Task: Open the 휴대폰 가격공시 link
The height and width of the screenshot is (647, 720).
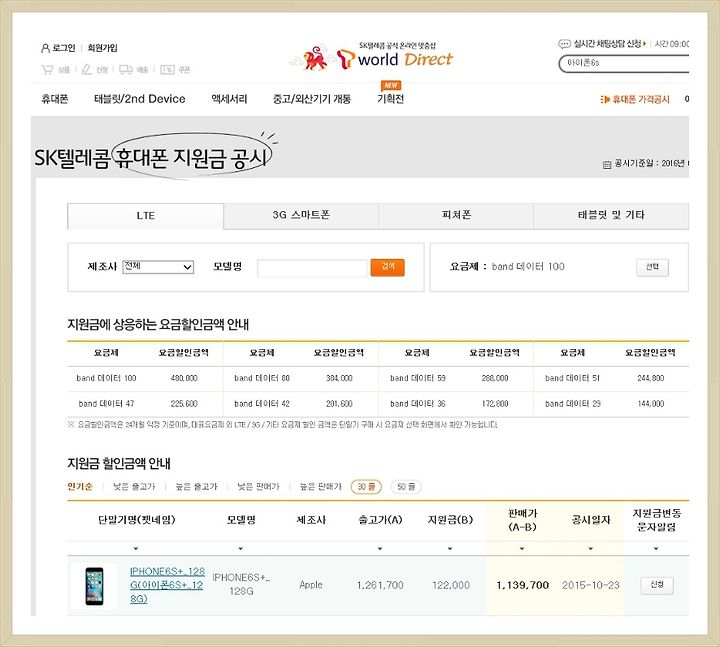Action: pyautogui.click(x=641, y=99)
